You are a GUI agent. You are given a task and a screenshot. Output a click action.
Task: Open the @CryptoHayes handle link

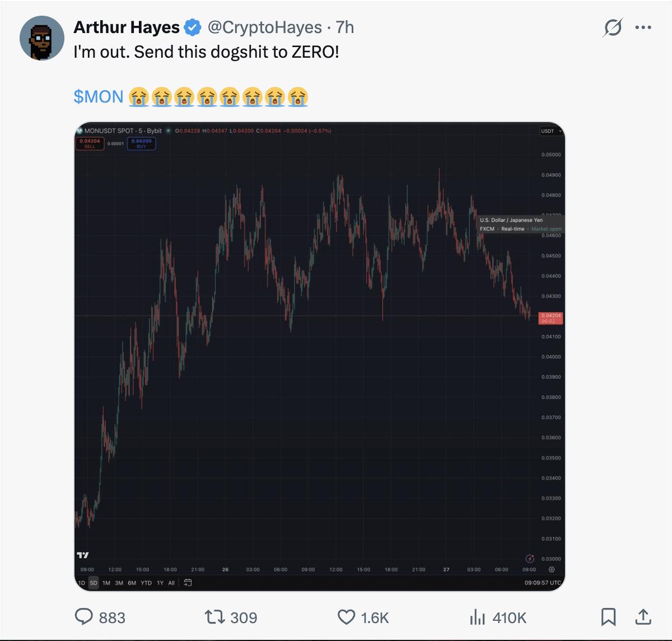264,27
